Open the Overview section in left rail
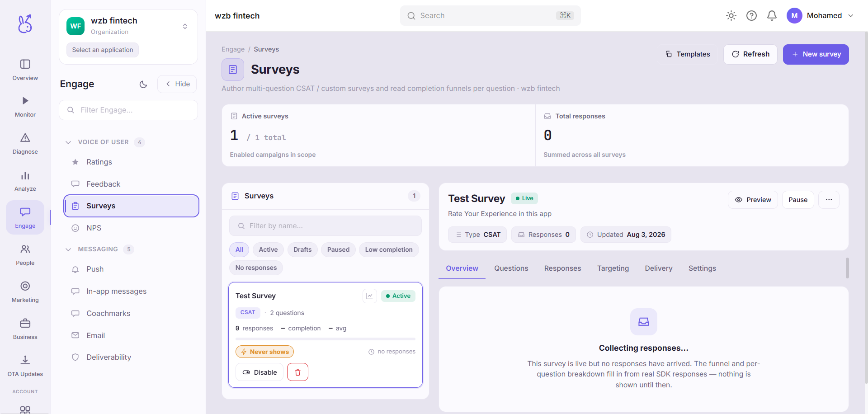 [x=25, y=70]
